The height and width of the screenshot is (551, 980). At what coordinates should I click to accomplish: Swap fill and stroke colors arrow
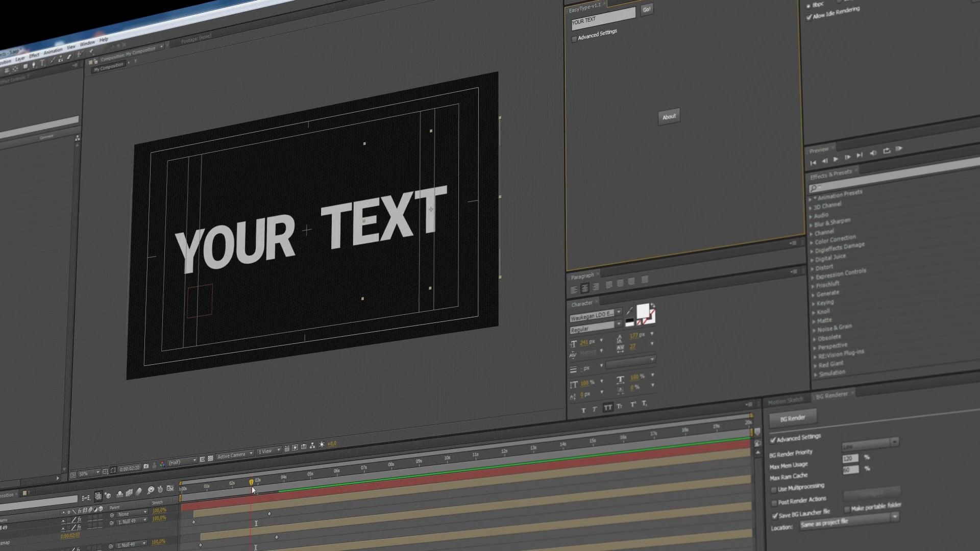pyautogui.click(x=653, y=305)
